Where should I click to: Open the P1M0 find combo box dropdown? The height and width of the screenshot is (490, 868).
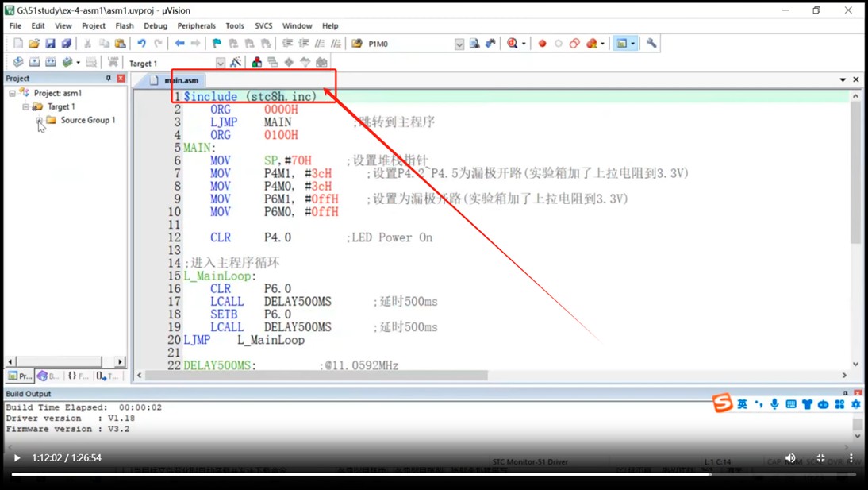459,44
